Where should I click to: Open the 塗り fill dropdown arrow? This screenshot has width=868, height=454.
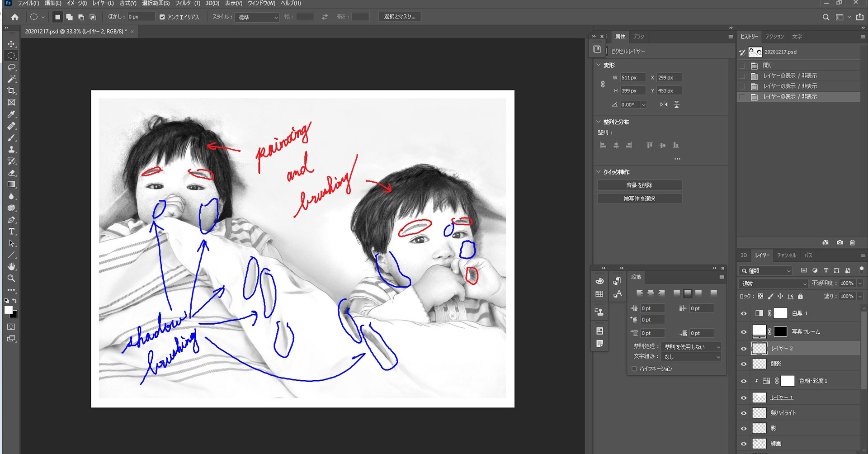click(860, 296)
